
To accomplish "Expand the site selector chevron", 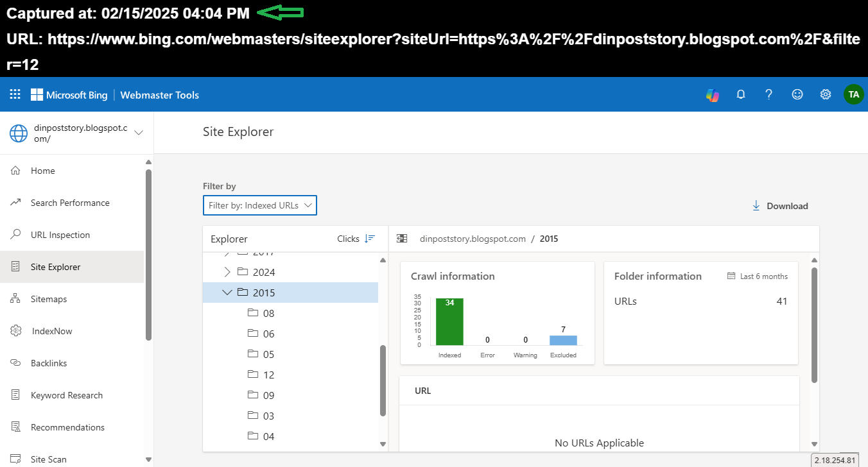I will (x=139, y=133).
